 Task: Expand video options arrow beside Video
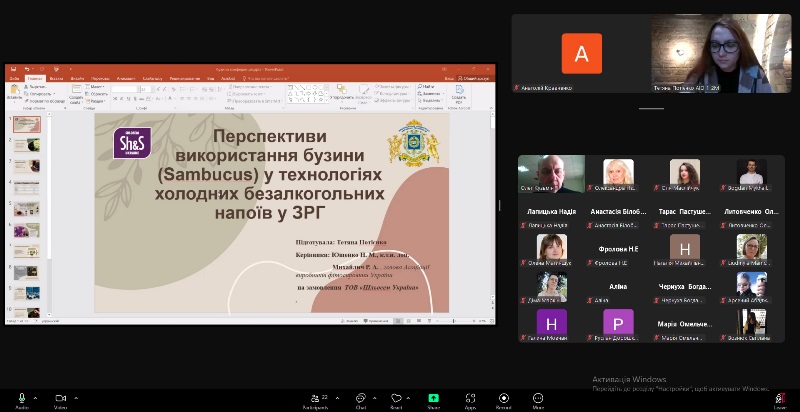click(x=76, y=397)
